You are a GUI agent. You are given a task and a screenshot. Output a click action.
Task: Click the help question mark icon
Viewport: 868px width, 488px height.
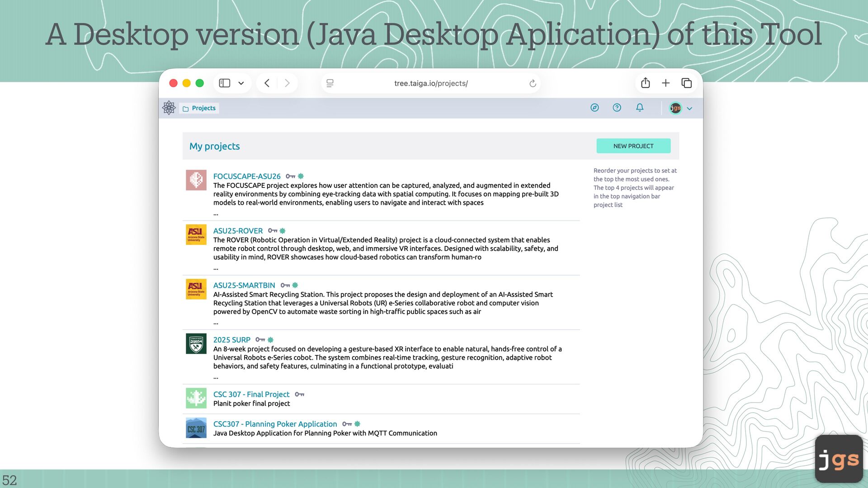point(617,108)
